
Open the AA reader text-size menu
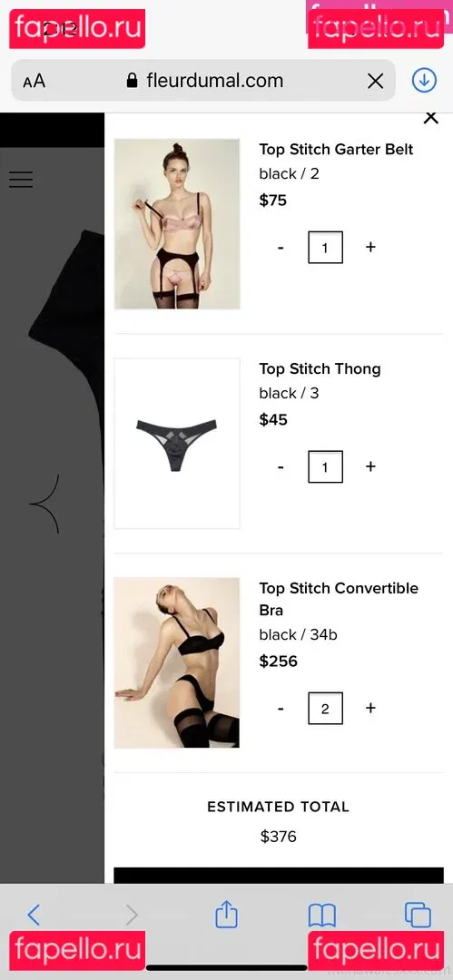(x=34, y=82)
